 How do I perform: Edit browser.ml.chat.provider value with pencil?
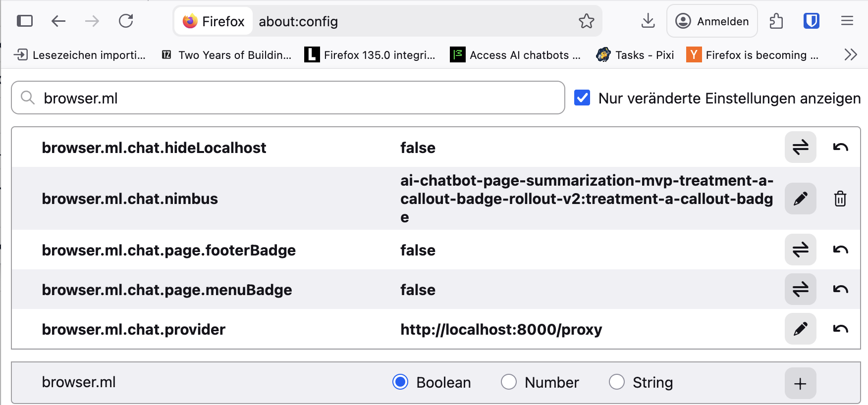(800, 329)
